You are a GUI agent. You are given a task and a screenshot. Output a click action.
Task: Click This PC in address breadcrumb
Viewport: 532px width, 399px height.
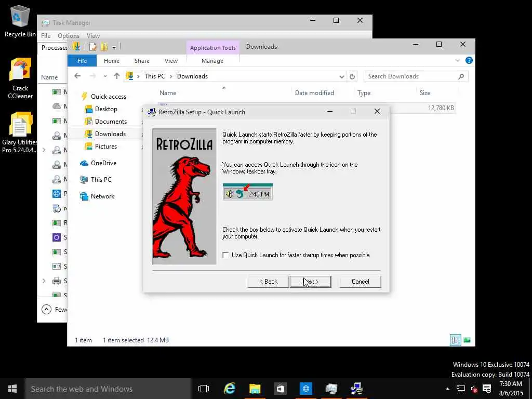pos(154,76)
